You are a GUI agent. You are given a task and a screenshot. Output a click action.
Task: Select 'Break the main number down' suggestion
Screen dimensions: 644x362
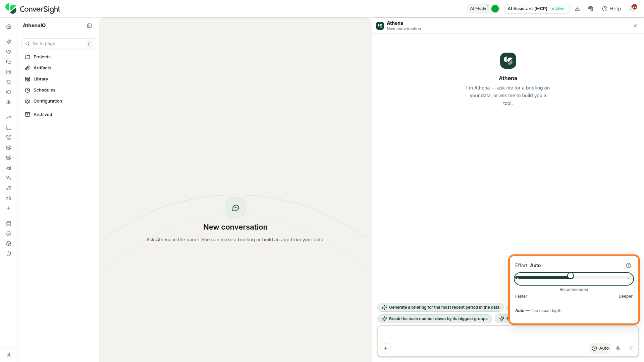coord(435,319)
